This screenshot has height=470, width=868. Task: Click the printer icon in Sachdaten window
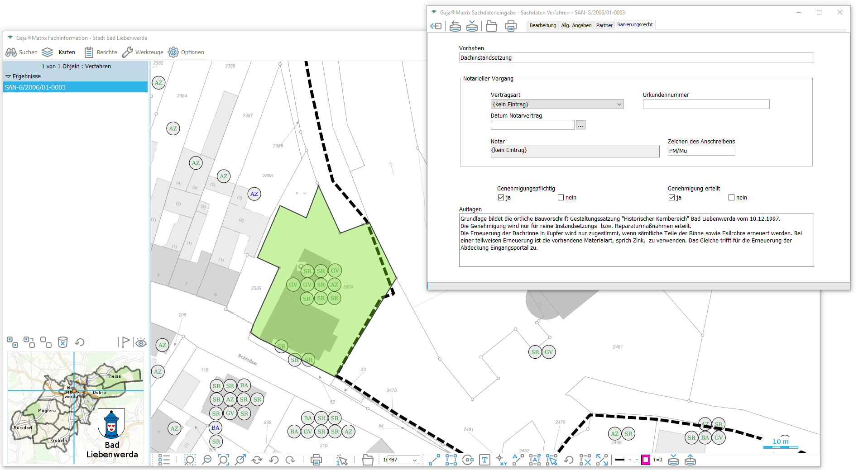point(511,26)
